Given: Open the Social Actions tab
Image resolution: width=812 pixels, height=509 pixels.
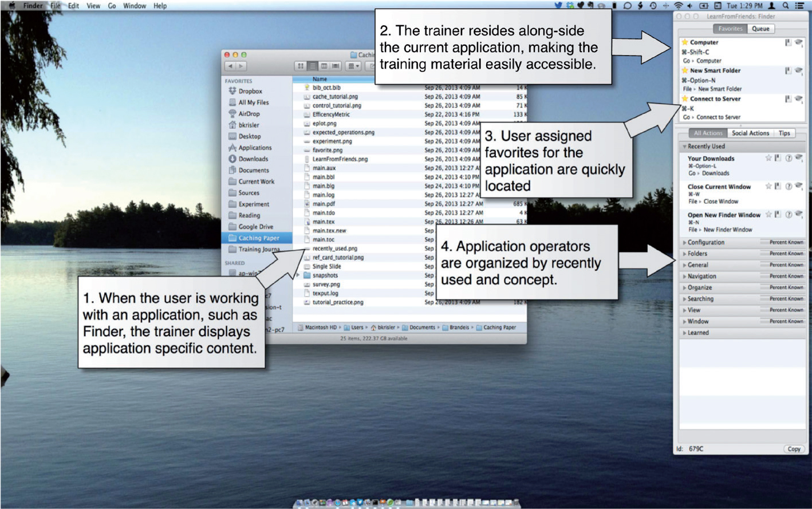Looking at the screenshot, I should click(750, 133).
